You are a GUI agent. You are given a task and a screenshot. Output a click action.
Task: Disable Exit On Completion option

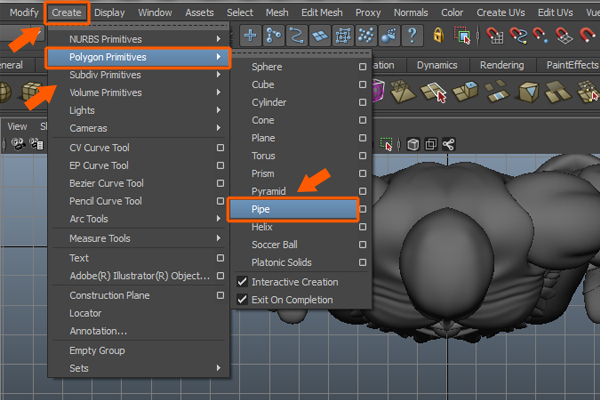coord(241,299)
